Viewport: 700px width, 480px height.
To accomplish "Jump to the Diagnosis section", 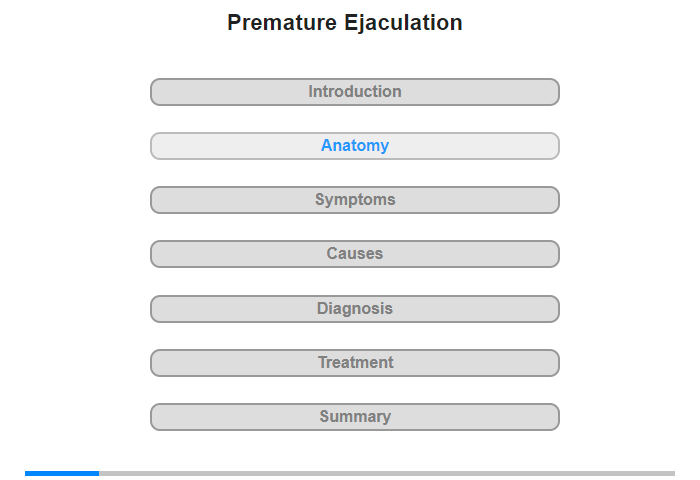I will [354, 309].
